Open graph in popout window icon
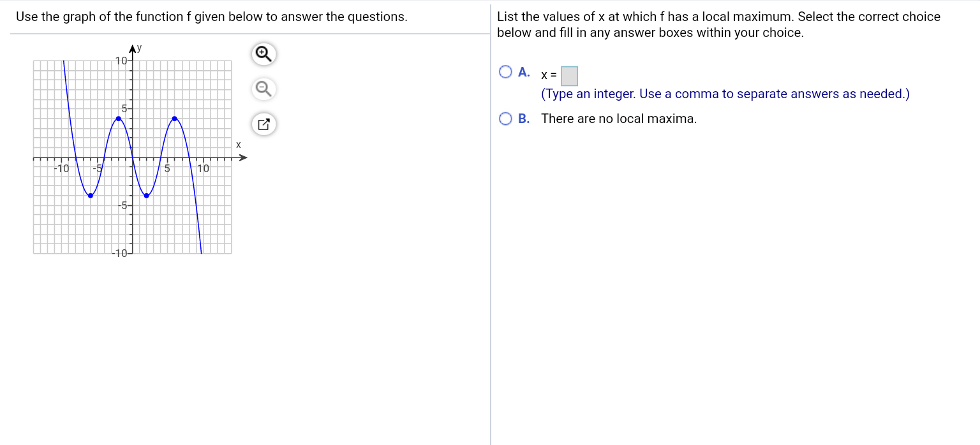This screenshot has width=980, height=445. pos(264,124)
